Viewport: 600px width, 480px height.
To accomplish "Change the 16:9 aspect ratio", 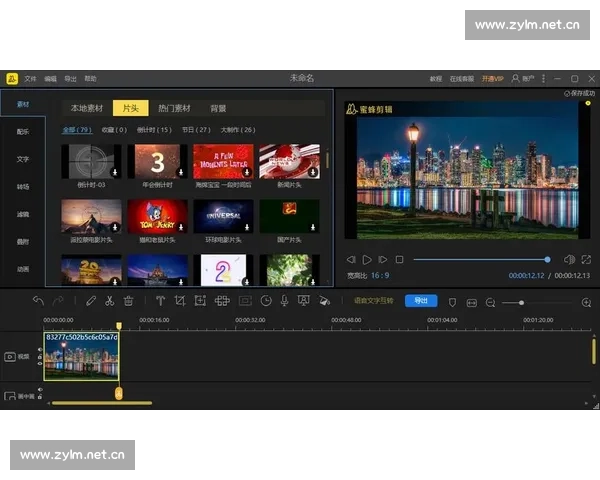I will [380, 275].
